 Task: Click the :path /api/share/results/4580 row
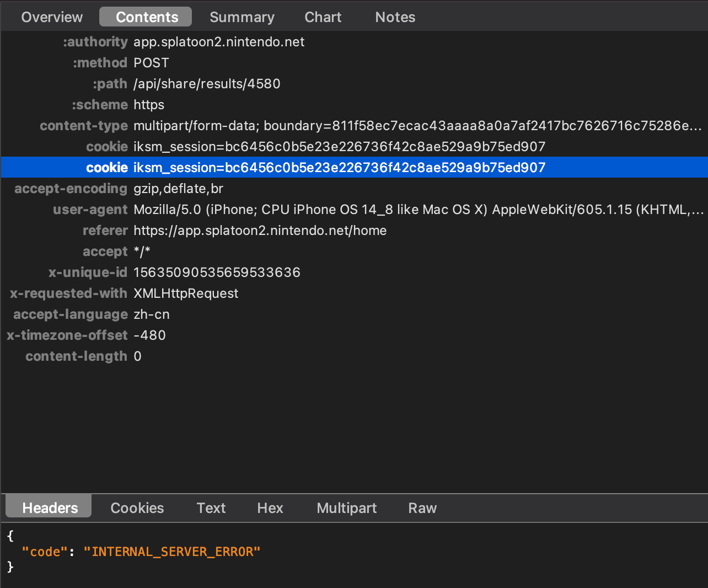207,84
